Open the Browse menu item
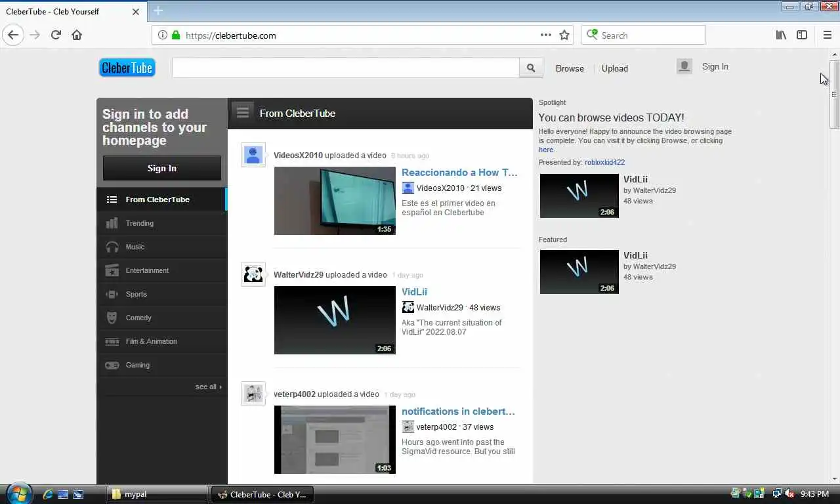 (x=570, y=68)
